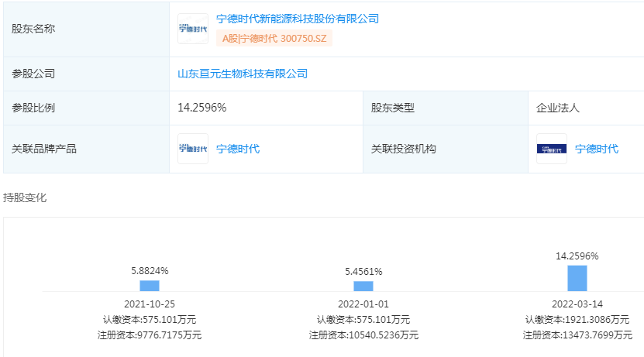Click the 5.8824% chart bar
The height and width of the screenshot is (357, 644).
point(150,286)
